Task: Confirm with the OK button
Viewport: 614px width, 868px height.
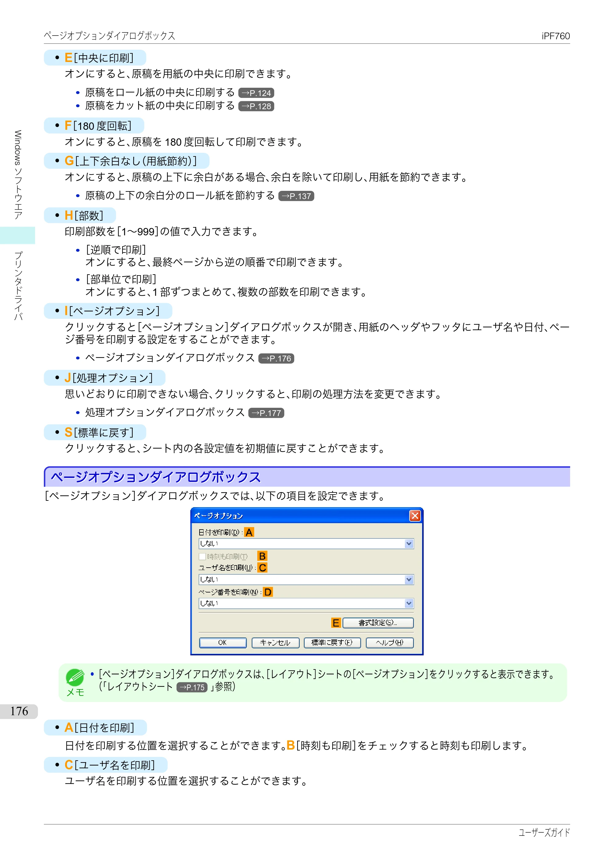Action: [x=223, y=643]
